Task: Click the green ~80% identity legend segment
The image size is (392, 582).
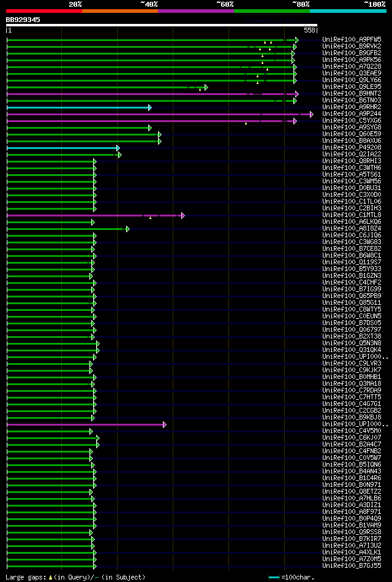Action: [x=272, y=11]
